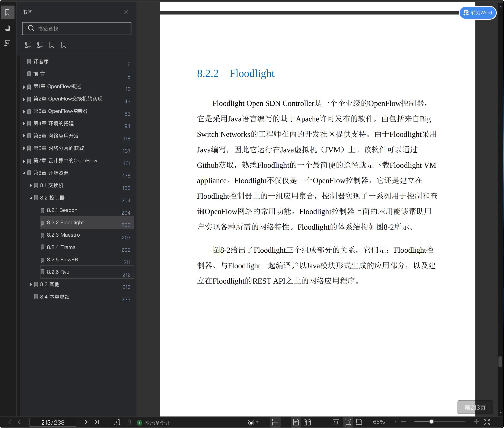Click the 本地备份开 backup status
504x428 pixels.
click(x=154, y=423)
